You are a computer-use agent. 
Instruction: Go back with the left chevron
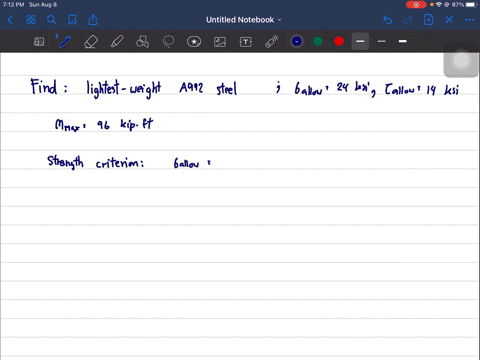[x=10, y=20]
